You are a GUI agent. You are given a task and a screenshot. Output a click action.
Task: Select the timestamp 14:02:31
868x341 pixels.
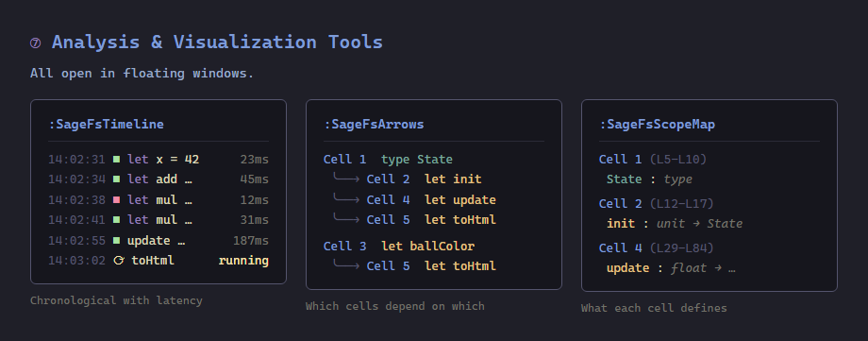pos(76,160)
